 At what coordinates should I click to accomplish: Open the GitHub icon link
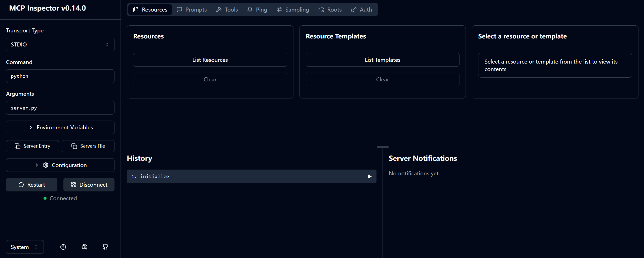(x=105, y=247)
